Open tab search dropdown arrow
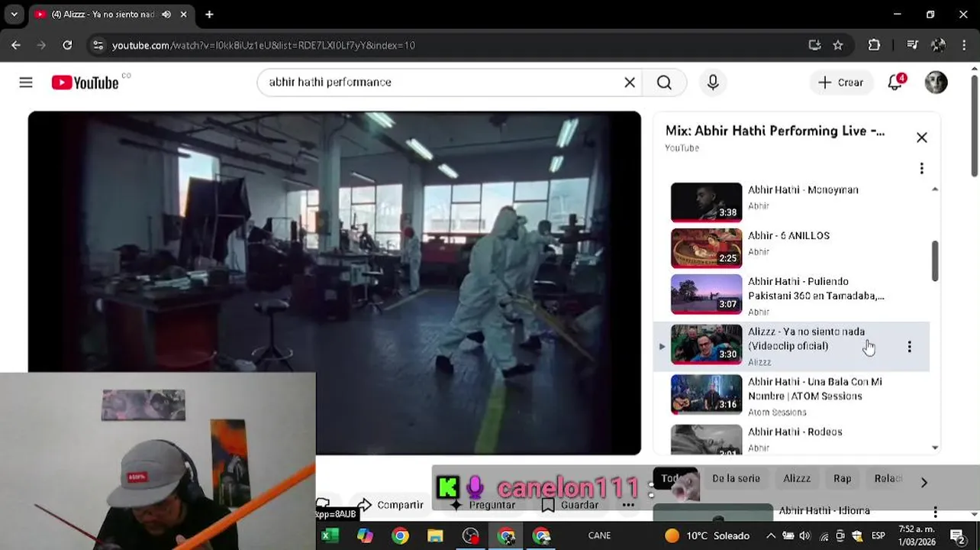The image size is (980, 550). tap(14, 15)
